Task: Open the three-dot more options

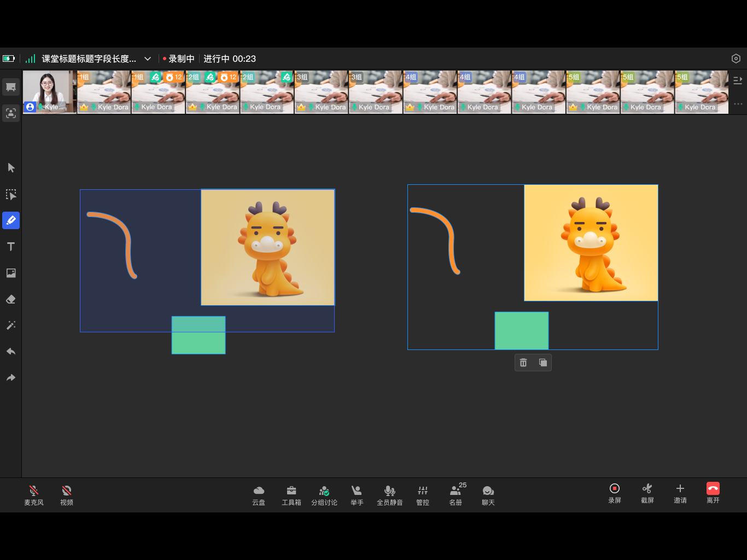Action: point(738,104)
